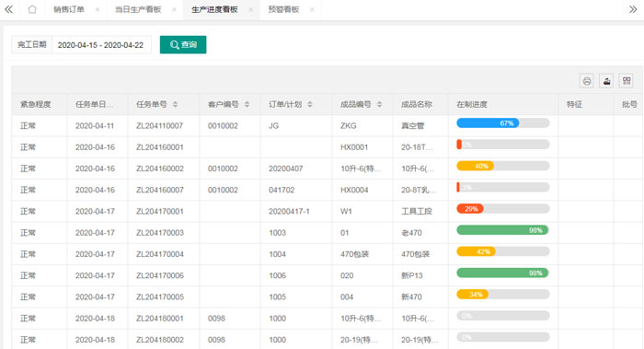Click order cell 1006
Image resolution: width=644 pixels, height=349 pixels.
click(x=277, y=275)
